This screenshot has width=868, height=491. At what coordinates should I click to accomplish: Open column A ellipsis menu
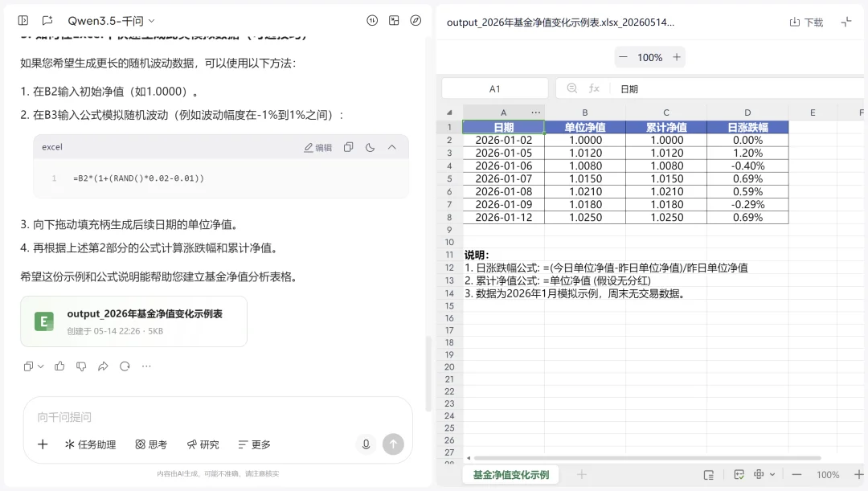click(x=536, y=113)
